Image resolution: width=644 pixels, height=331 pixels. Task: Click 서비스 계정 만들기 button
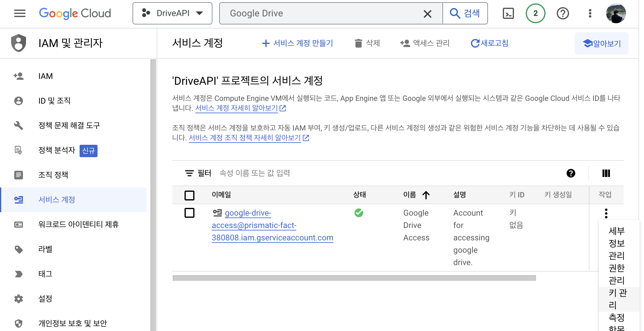coord(297,43)
